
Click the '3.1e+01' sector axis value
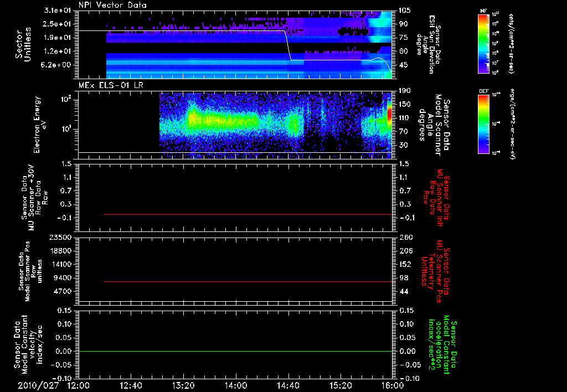(58, 11)
